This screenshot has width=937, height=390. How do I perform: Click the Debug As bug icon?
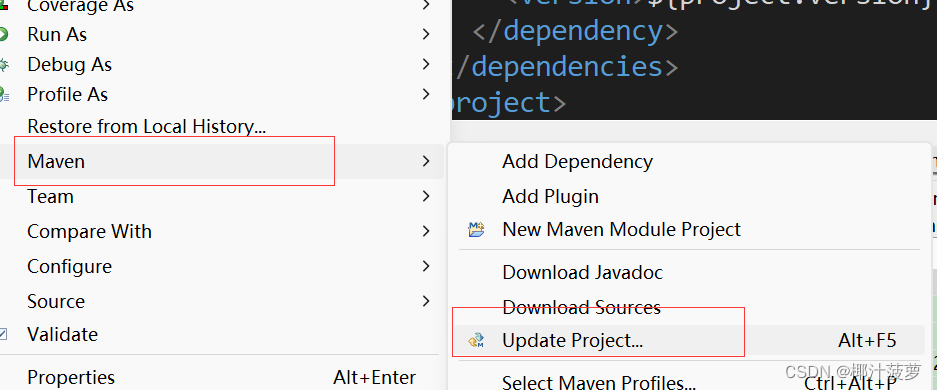[x=4, y=65]
